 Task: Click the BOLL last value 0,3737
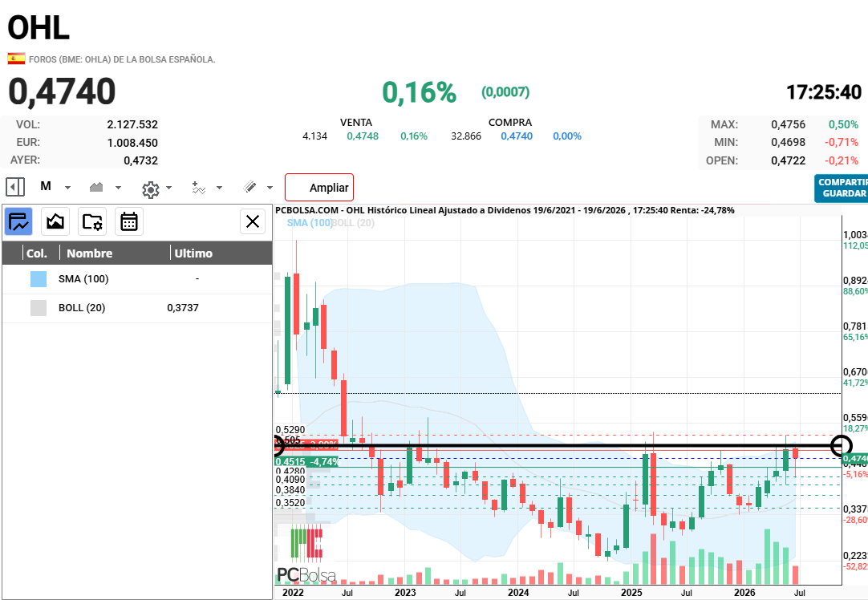coord(183,308)
